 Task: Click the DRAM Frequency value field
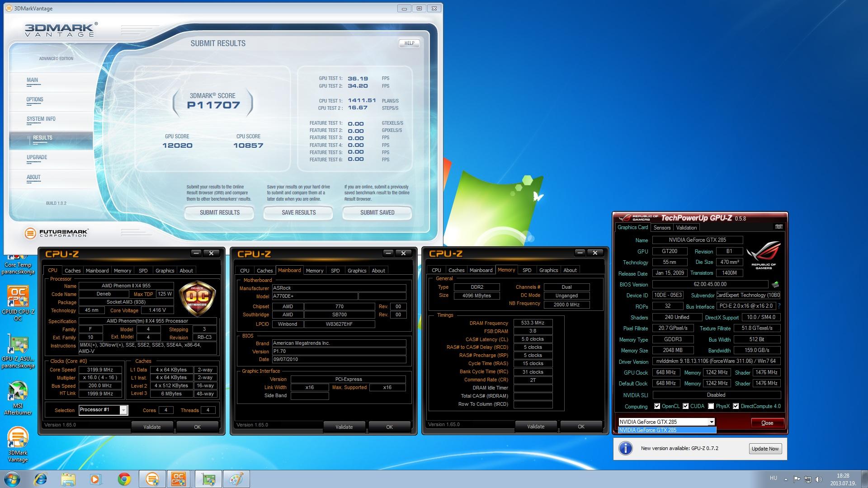point(533,323)
